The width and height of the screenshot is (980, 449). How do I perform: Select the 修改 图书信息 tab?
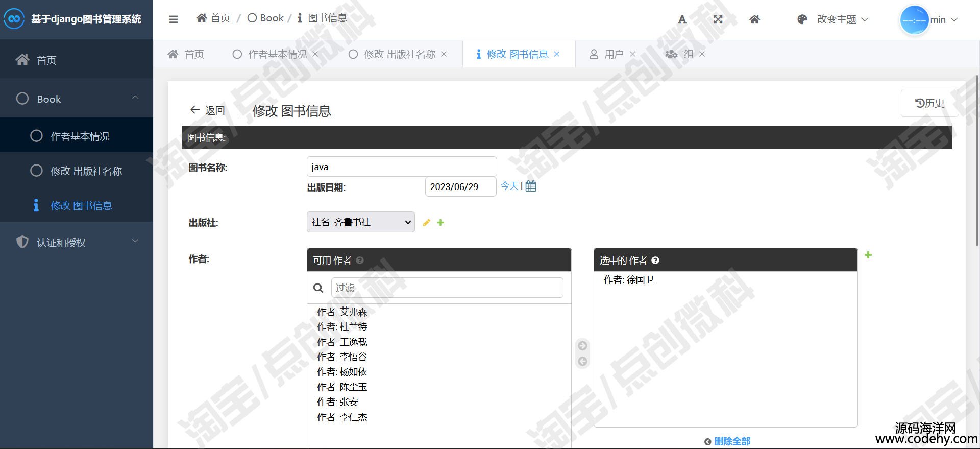[512, 54]
